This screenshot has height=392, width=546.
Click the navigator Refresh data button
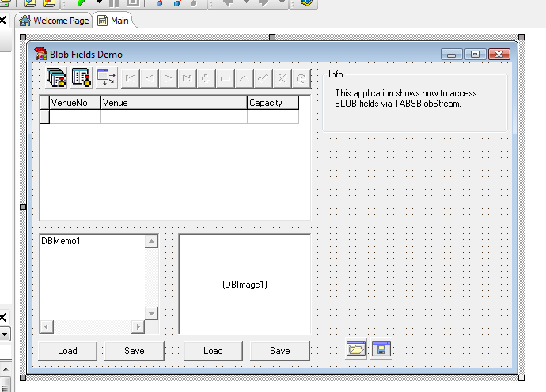tap(301, 77)
